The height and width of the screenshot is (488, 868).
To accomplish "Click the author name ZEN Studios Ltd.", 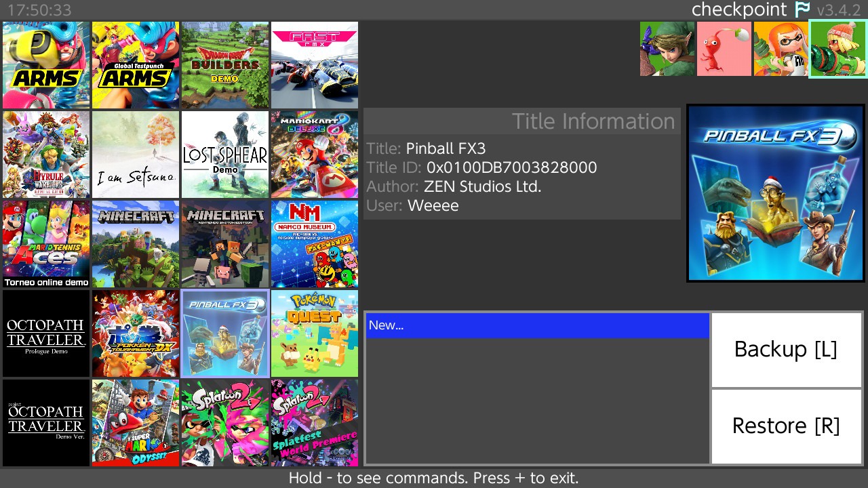I will (483, 186).
